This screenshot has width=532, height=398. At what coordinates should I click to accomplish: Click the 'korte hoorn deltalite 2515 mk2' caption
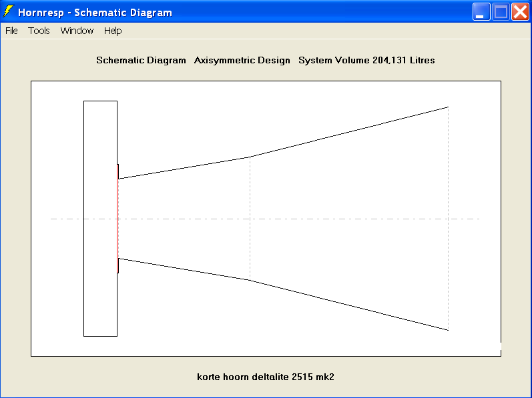(x=266, y=377)
